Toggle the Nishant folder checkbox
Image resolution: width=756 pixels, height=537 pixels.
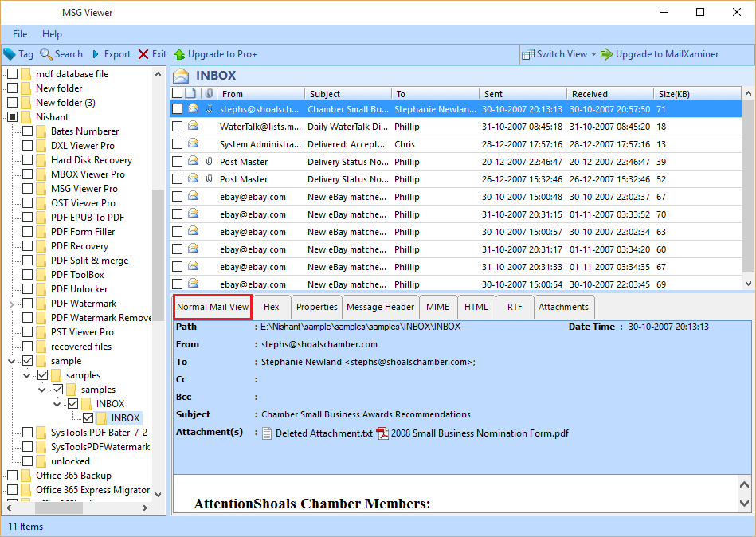click(13, 116)
